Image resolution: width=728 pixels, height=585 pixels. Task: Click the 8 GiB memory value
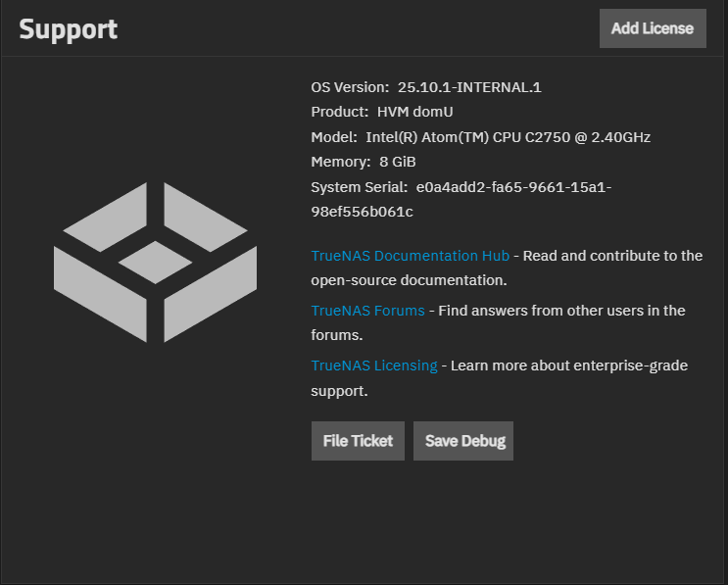click(x=398, y=162)
